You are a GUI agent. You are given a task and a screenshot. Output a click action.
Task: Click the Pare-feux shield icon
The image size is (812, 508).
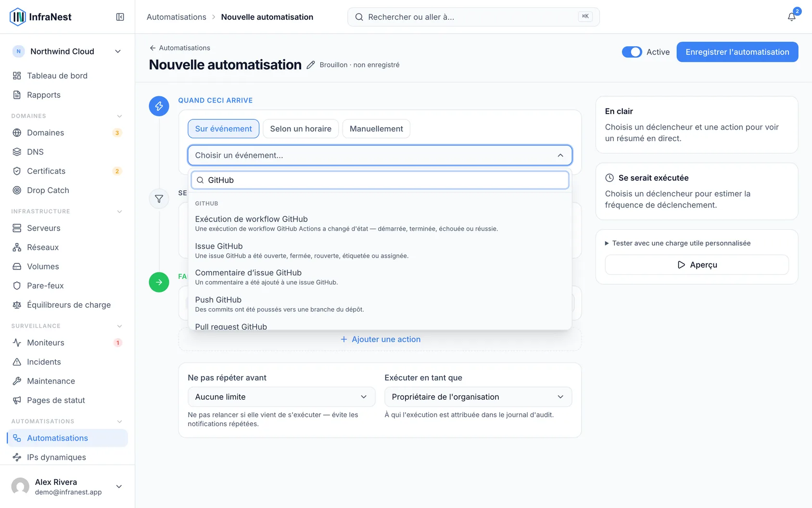pyautogui.click(x=17, y=286)
